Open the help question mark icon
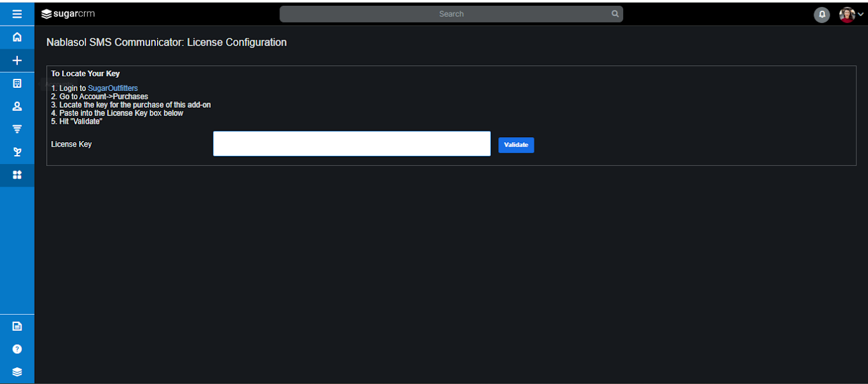The image size is (868, 384). (17, 349)
